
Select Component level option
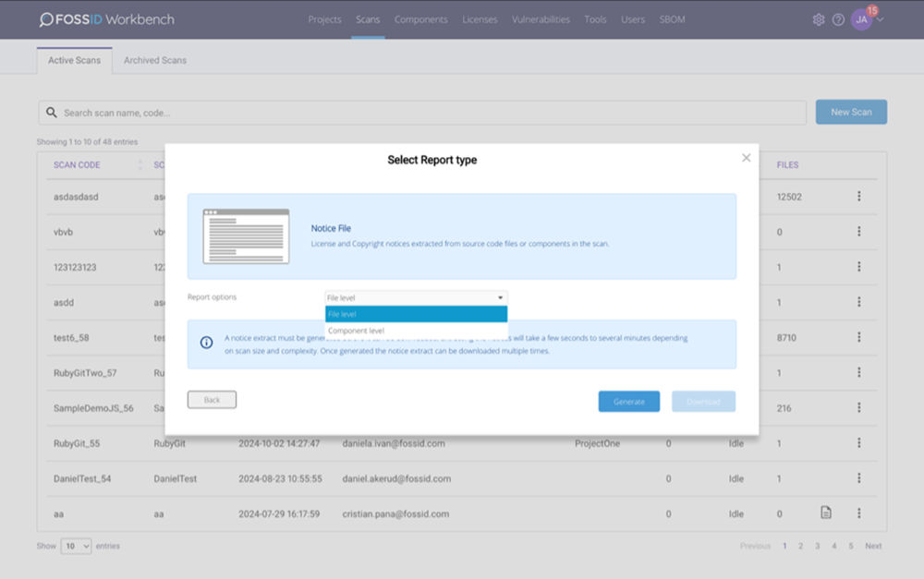(416, 331)
